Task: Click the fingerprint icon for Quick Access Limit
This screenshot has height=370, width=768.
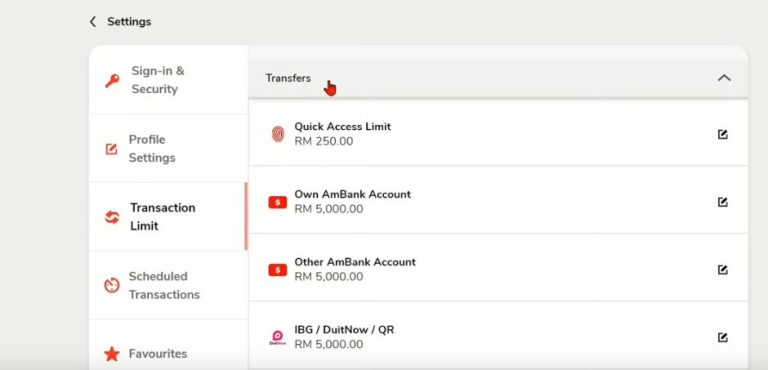Action: coord(278,134)
